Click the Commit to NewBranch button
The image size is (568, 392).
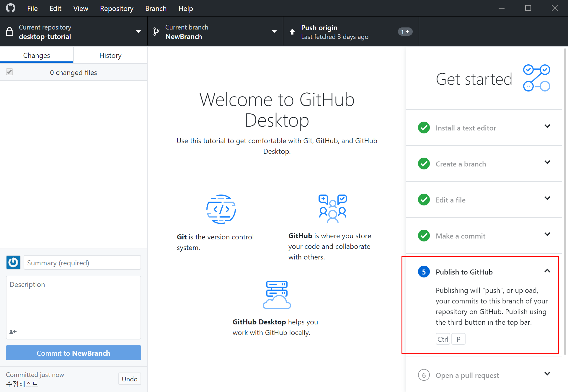[x=74, y=353]
